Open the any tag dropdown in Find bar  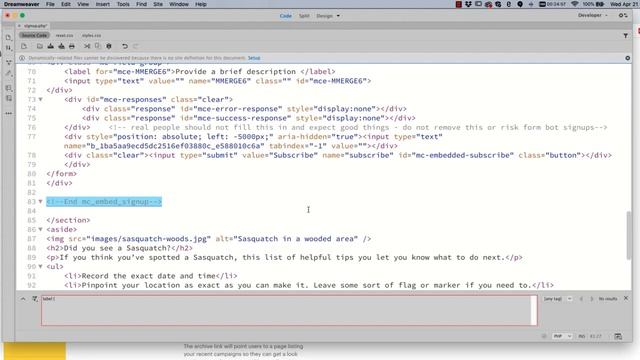pyautogui.click(x=557, y=299)
